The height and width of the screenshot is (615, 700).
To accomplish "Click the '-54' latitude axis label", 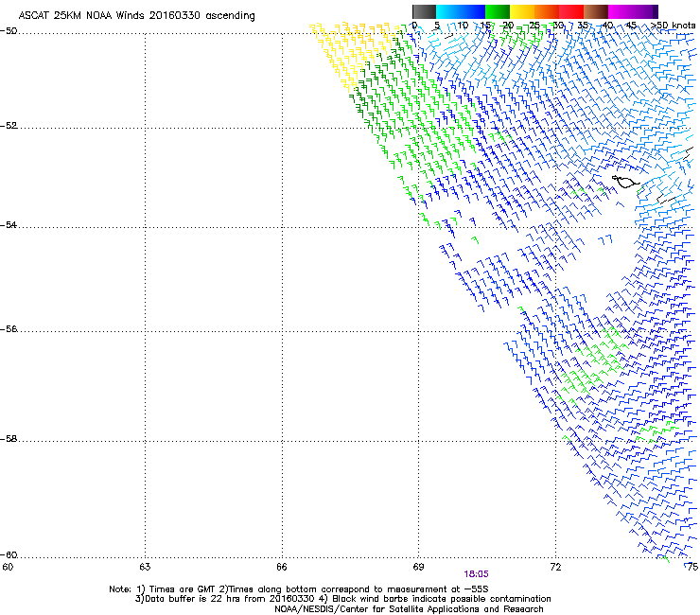I will (x=9, y=224).
